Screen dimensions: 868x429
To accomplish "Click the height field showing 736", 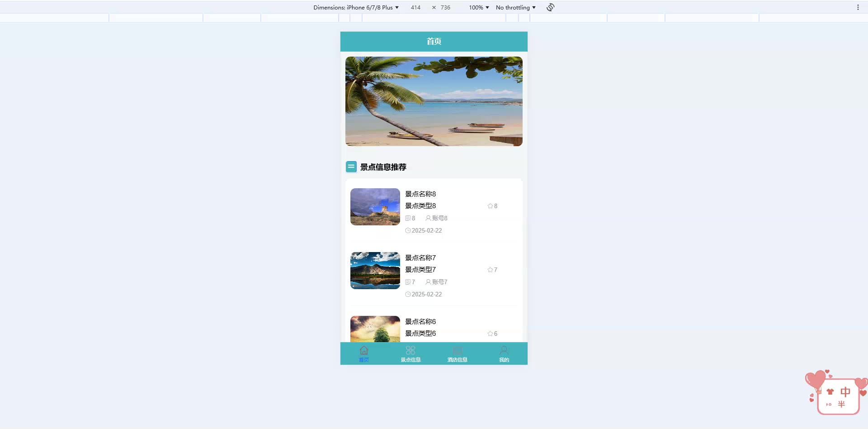I will (x=445, y=7).
